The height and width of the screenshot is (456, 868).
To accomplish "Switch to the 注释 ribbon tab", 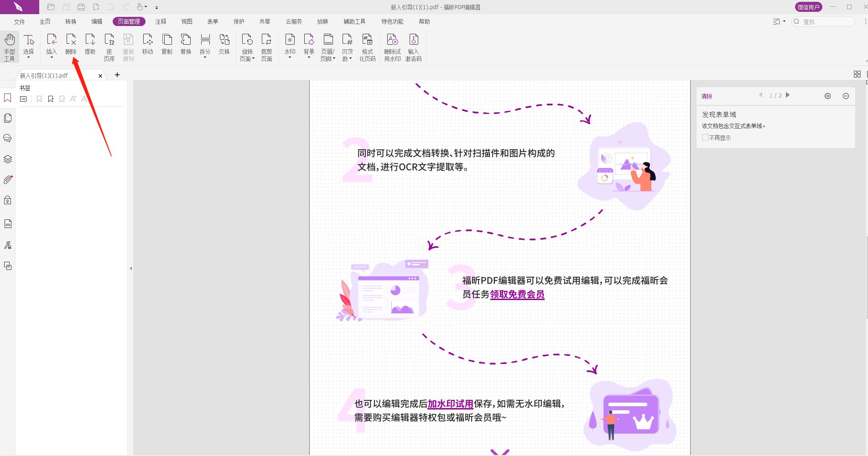I will (161, 21).
